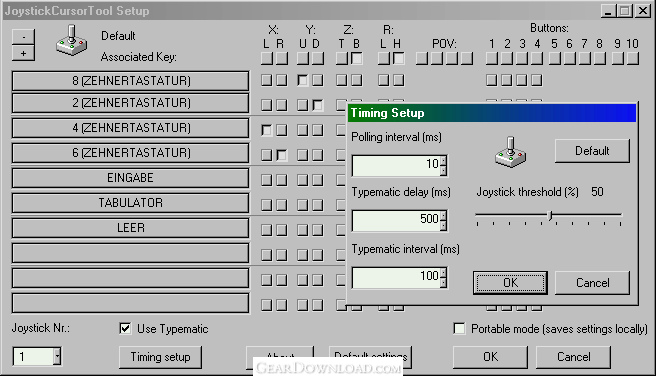The image size is (656, 376).
Task: Toggle Button 10 checkbox in the header row
Action: 633,59
